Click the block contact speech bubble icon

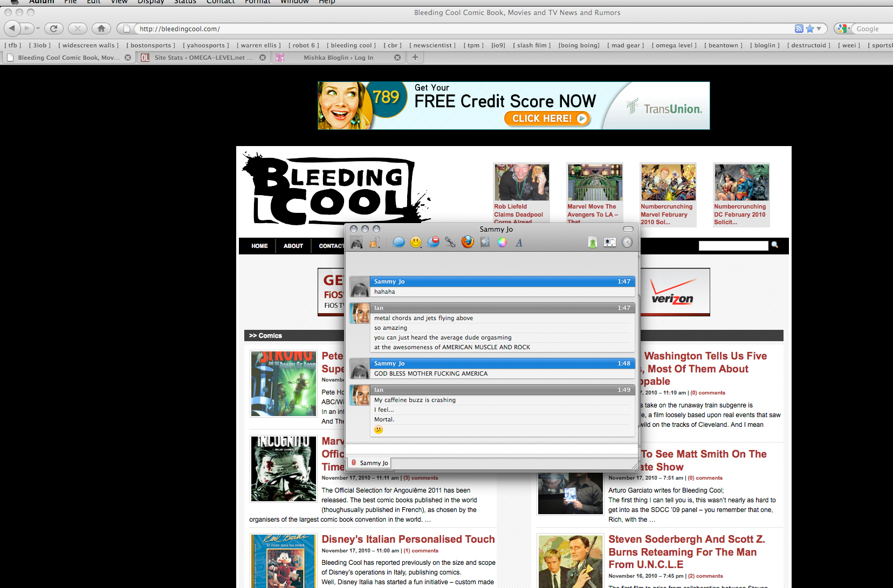pos(433,243)
